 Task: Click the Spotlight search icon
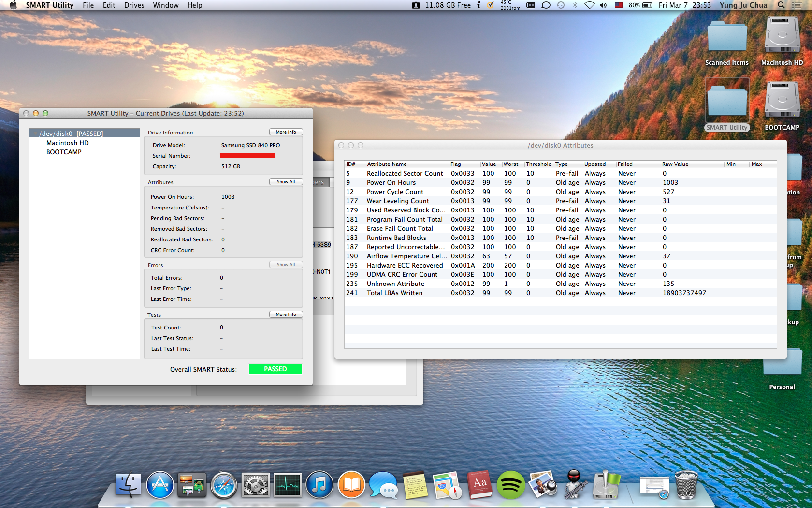coord(781,5)
